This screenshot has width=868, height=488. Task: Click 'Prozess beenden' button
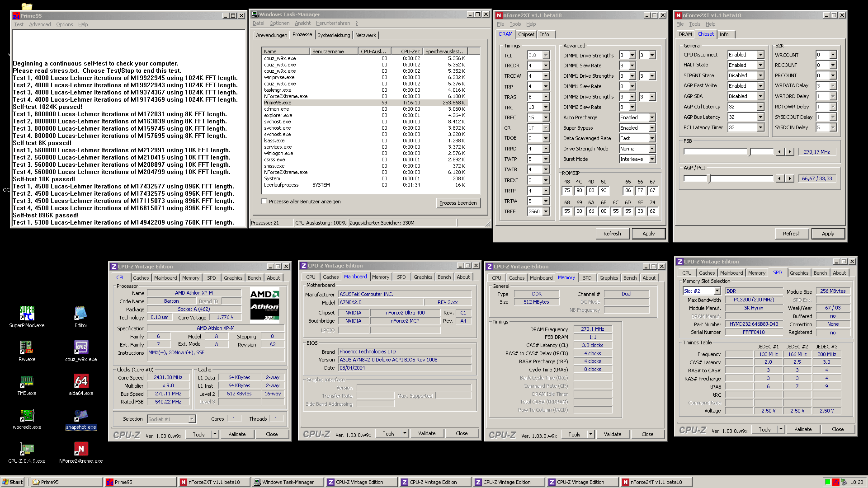tap(458, 203)
